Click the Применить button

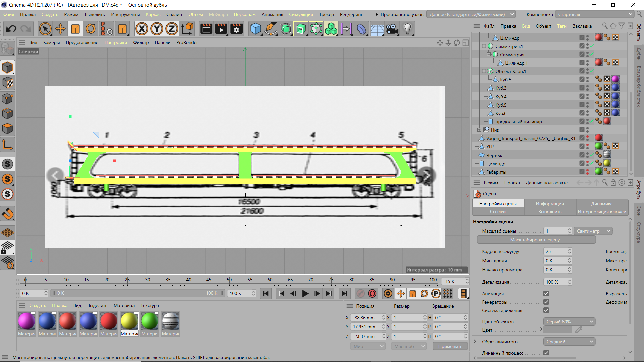click(450, 346)
